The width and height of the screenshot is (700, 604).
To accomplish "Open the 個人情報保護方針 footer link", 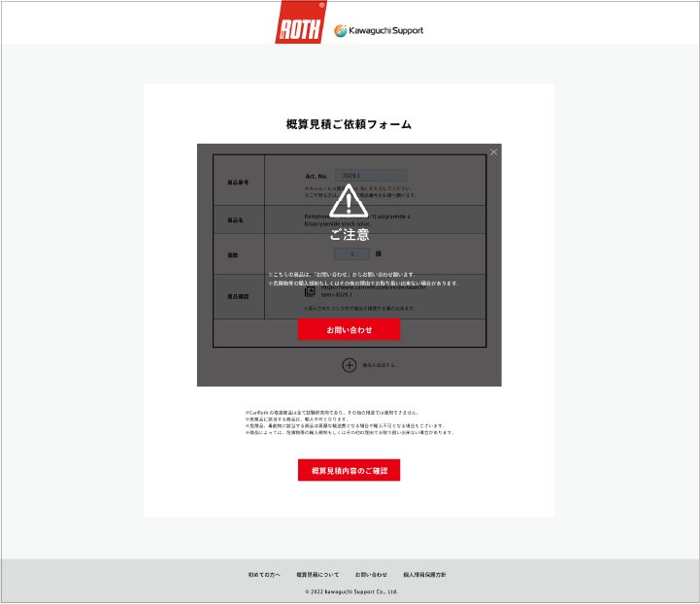I will point(424,575).
